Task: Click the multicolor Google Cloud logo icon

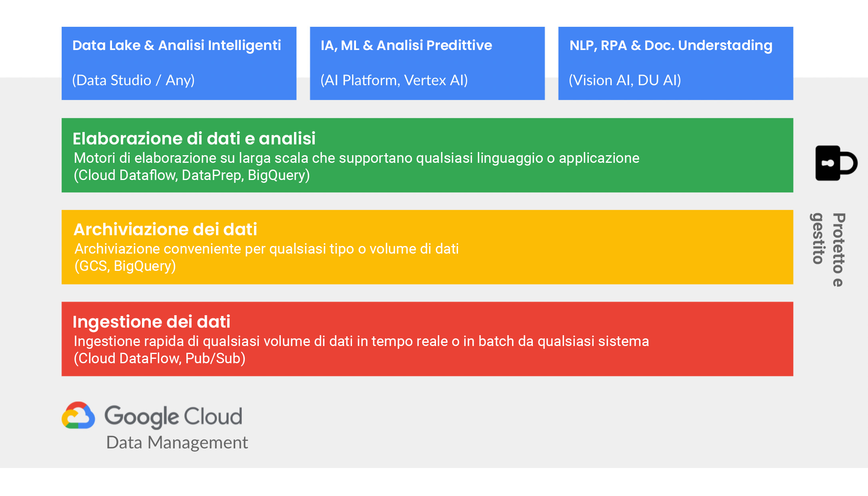Action: pos(78,416)
